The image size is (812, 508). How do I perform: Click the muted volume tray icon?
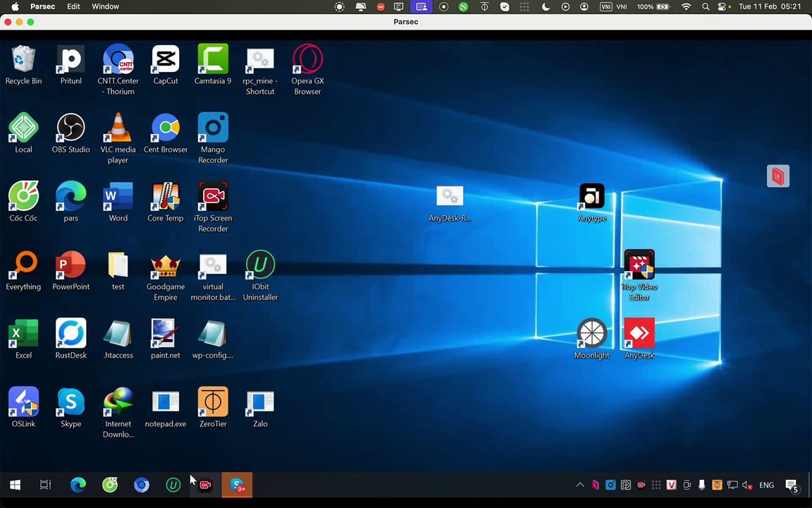(747, 485)
